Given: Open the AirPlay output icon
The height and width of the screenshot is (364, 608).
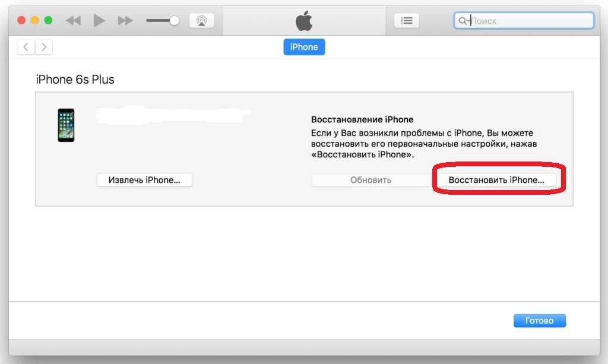Looking at the screenshot, I should [x=201, y=21].
